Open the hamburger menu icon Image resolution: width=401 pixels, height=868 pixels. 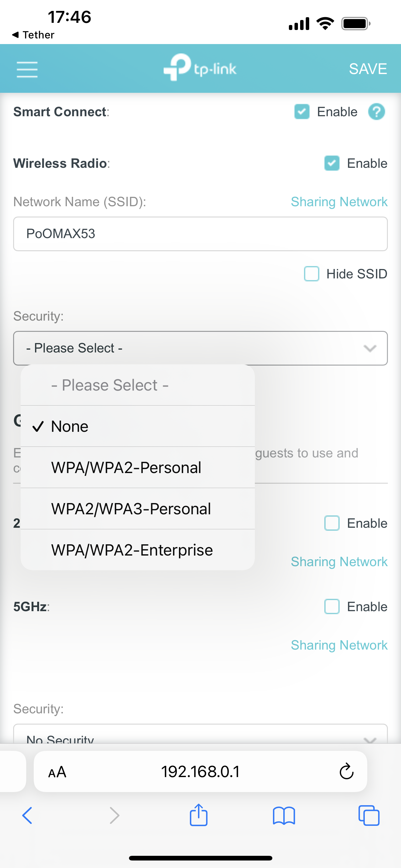[27, 69]
